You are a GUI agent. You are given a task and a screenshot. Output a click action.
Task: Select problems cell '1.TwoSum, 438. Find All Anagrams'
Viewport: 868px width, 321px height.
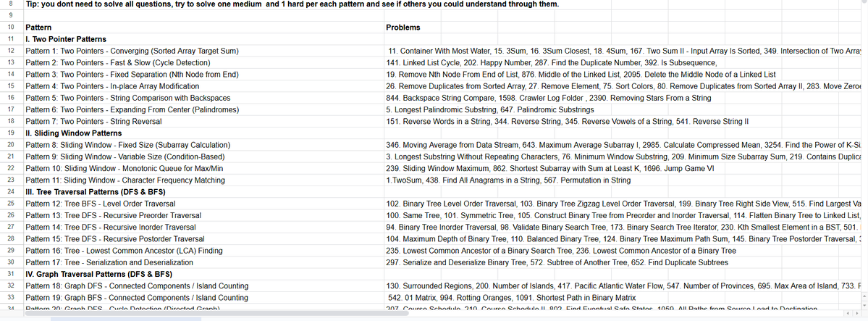508,180
